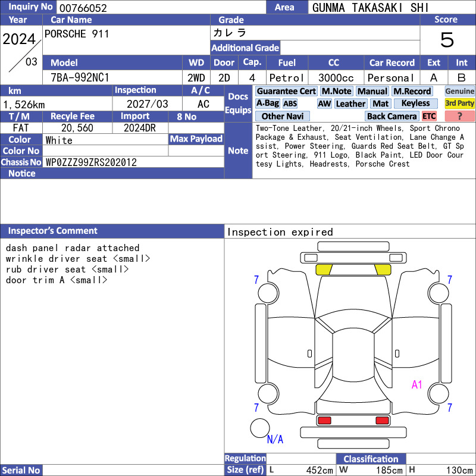Click the Other Navi badge
The image size is (476, 476).
(x=282, y=116)
